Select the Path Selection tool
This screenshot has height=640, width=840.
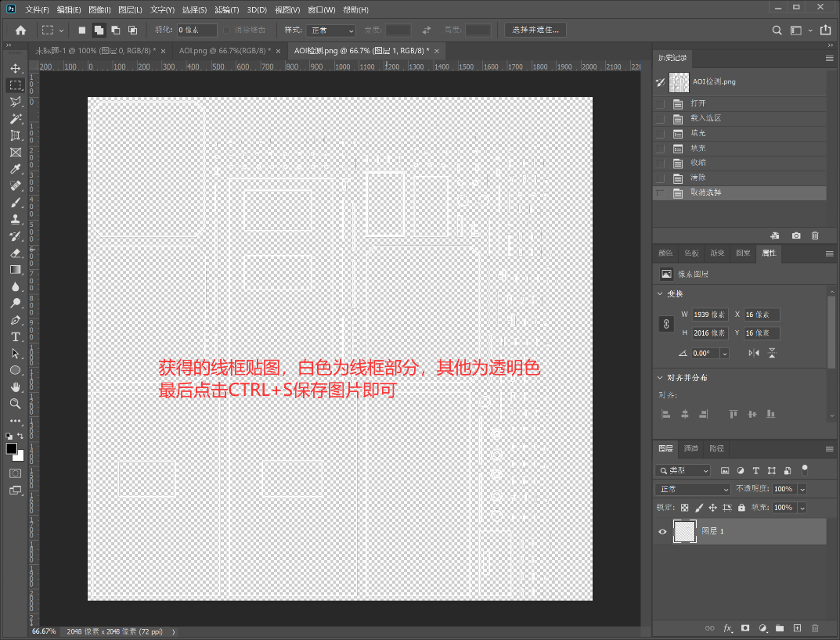coord(16,354)
